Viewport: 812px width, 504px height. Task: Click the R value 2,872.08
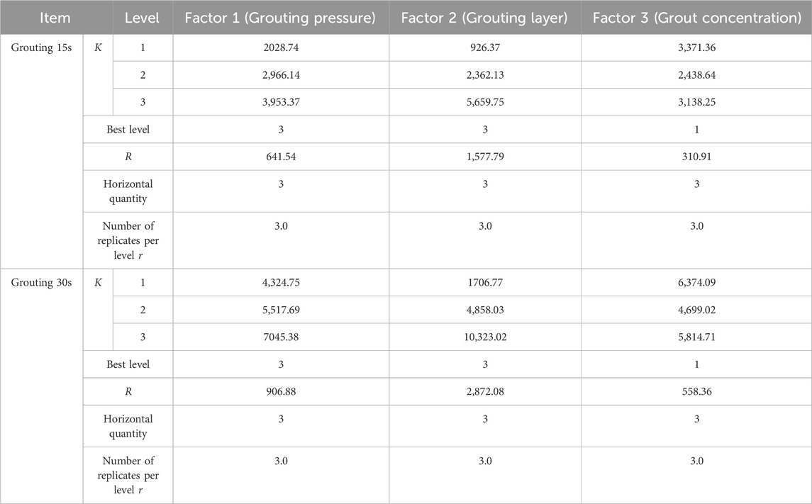tap(484, 391)
